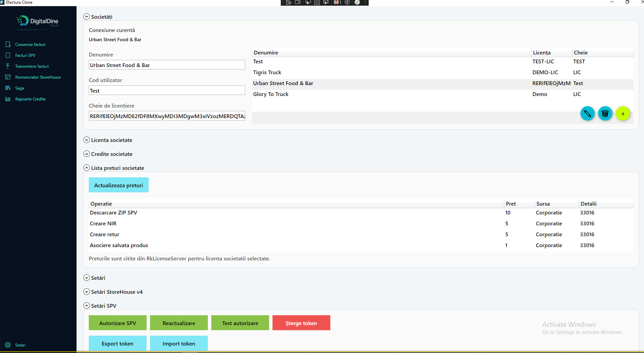The image size is (644, 353).
Task: Show binding failures with the red error icon
Action: (337, 2)
